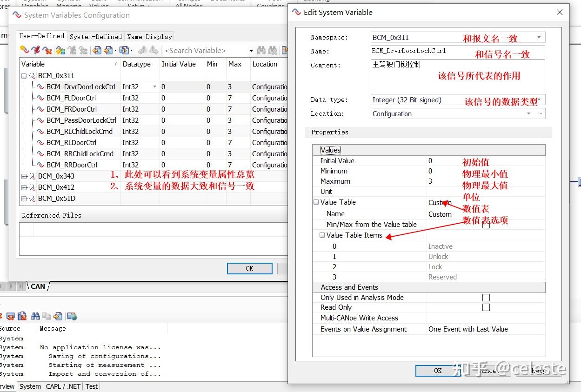Sort by the Variable column header

[70, 64]
